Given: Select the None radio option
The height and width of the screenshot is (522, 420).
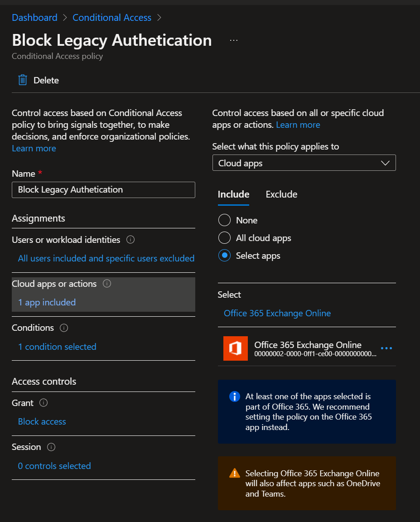Looking at the screenshot, I should pyautogui.click(x=224, y=220).
